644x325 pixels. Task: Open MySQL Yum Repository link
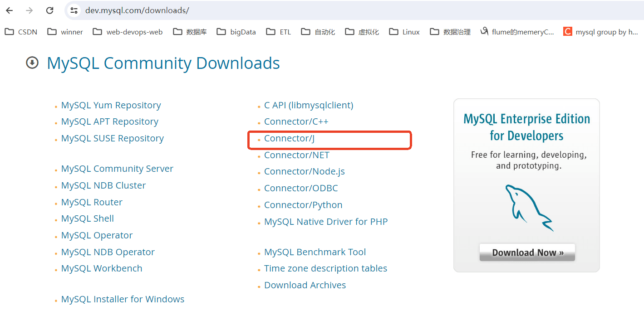(x=111, y=105)
